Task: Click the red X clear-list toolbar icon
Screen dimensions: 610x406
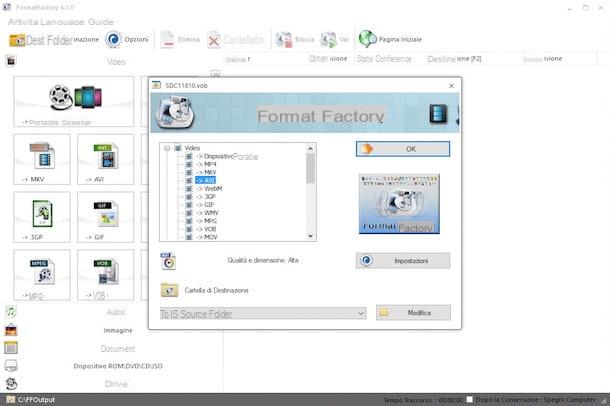Action: click(214, 40)
